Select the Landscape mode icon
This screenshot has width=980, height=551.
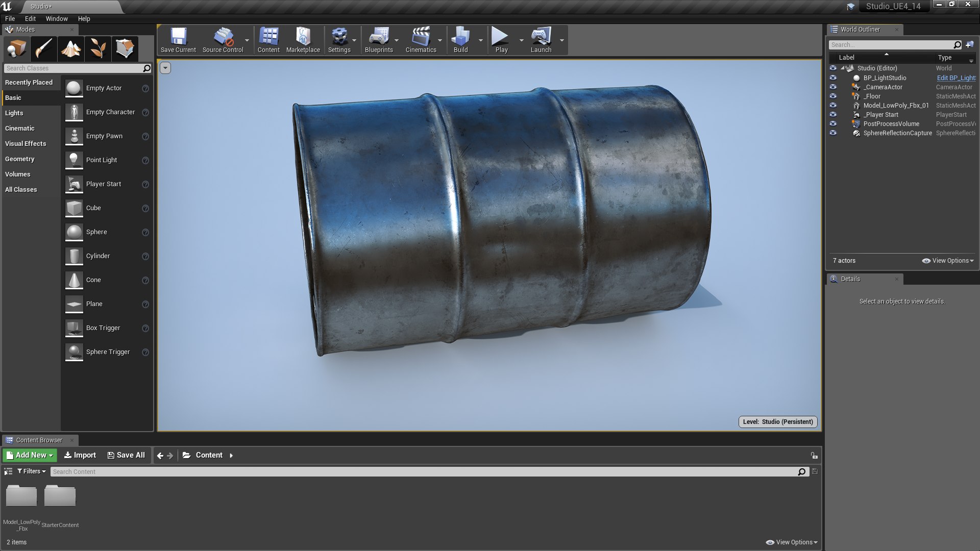71,48
